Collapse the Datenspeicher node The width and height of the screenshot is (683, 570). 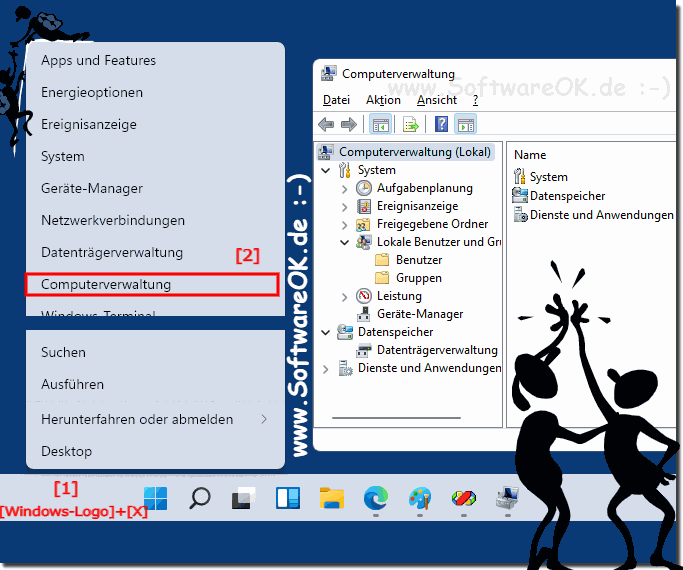[325, 333]
